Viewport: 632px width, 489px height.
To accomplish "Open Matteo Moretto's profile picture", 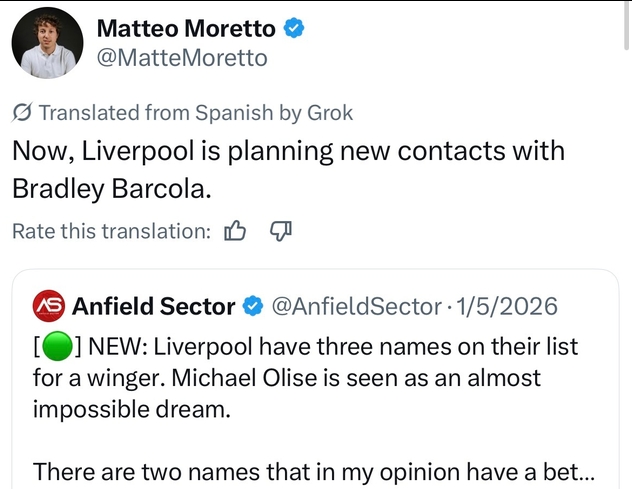I will [x=48, y=43].
